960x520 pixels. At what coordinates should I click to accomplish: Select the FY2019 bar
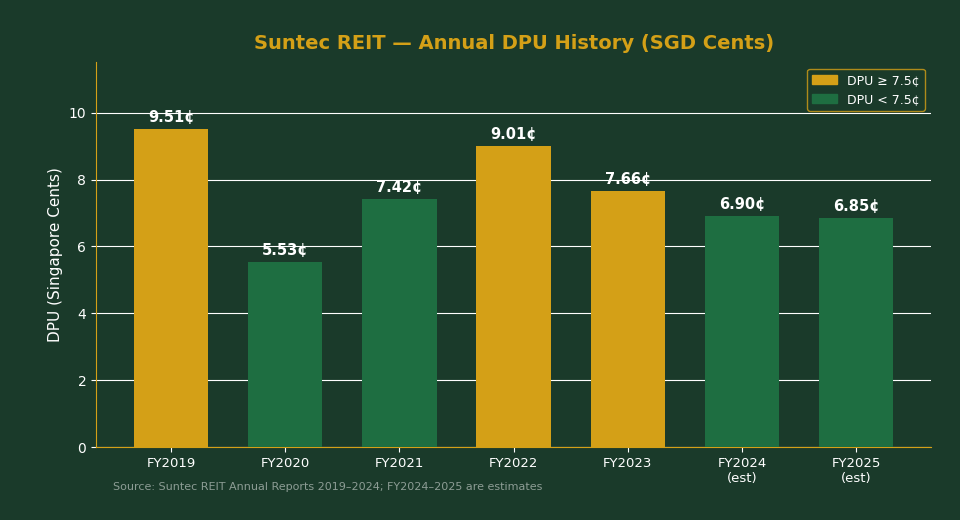(x=171, y=288)
